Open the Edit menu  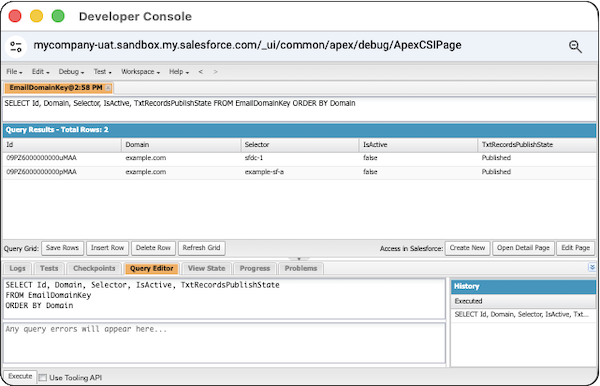[41, 72]
